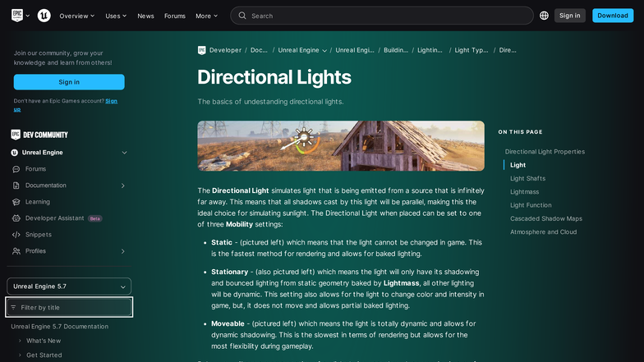
Task: Click the Search input field
Action: pyautogui.click(x=381, y=16)
